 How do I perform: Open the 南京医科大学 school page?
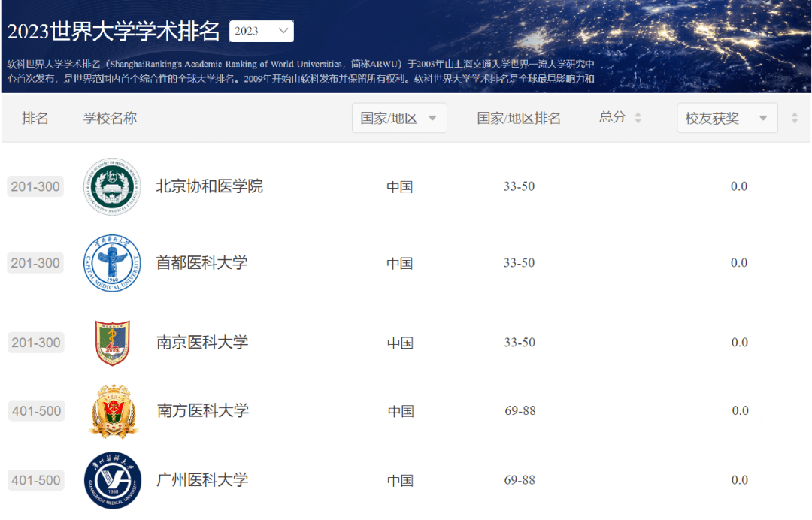(x=202, y=343)
